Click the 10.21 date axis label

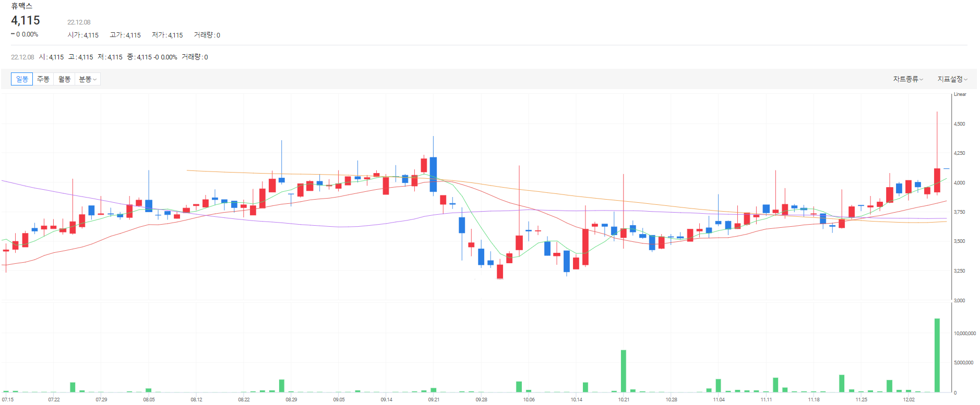coord(624,400)
